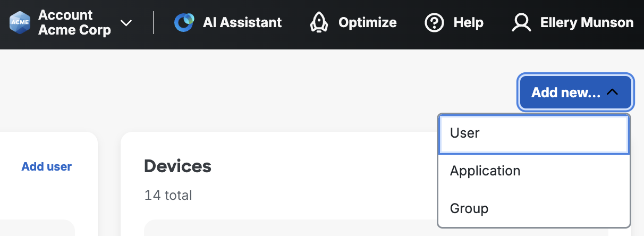Viewport: 644px width, 236px height.
Task: Click the Acme Corp cube logo
Action: coord(21,22)
